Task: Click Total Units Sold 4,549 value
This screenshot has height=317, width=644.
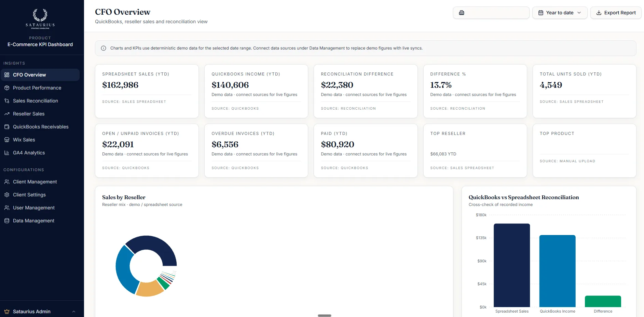Action: (x=551, y=85)
